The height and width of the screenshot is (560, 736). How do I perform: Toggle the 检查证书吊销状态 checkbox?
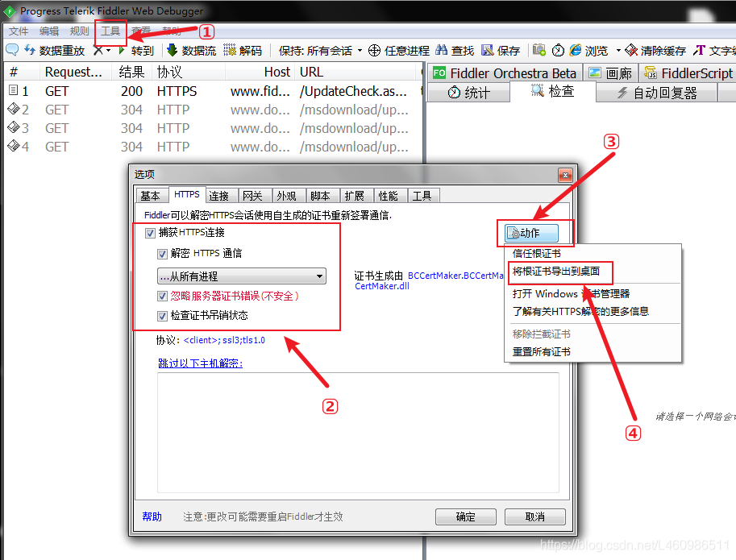point(162,316)
